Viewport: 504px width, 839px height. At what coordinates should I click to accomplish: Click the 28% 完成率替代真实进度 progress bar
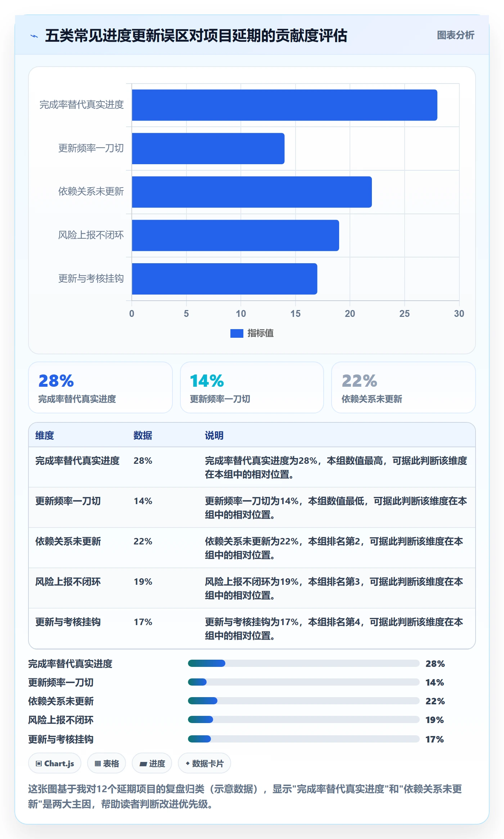click(304, 663)
